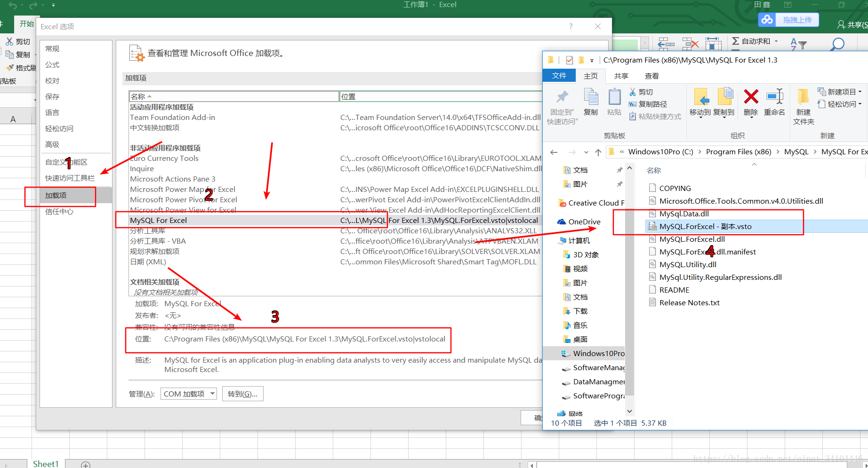Viewport: 868px width, 468px height.
Task: Click Paste shortcut in Explorer ribbon
Action: coord(655,116)
